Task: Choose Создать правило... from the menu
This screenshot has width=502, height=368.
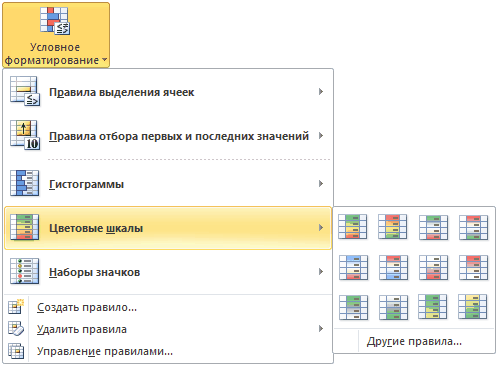Action: coord(168,307)
